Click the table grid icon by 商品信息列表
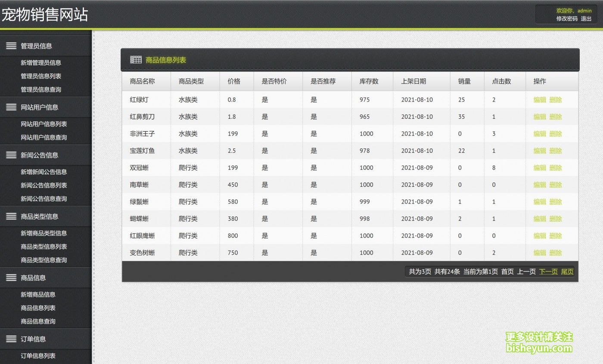603x364 pixels. [136, 60]
